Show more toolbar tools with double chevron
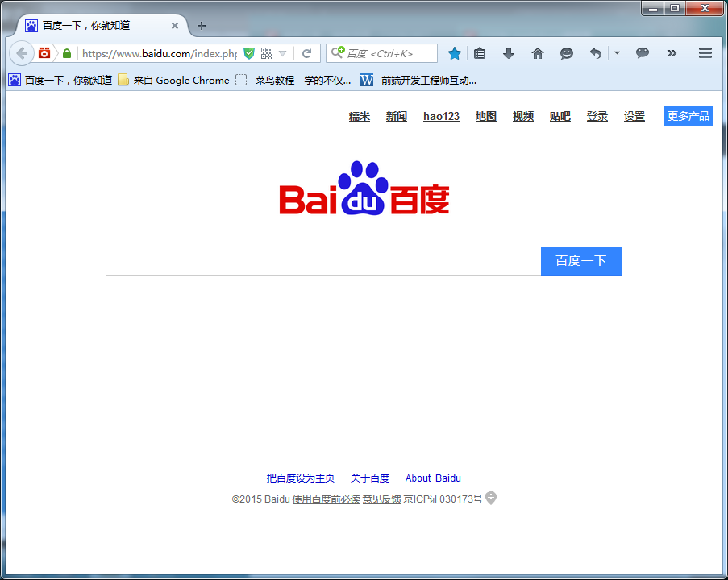Viewport: 728px width, 580px height. (x=672, y=53)
